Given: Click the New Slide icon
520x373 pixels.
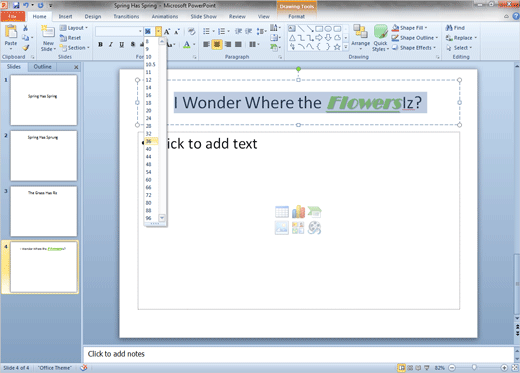Looking at the screenshot, I should click(x=48, y=38).
